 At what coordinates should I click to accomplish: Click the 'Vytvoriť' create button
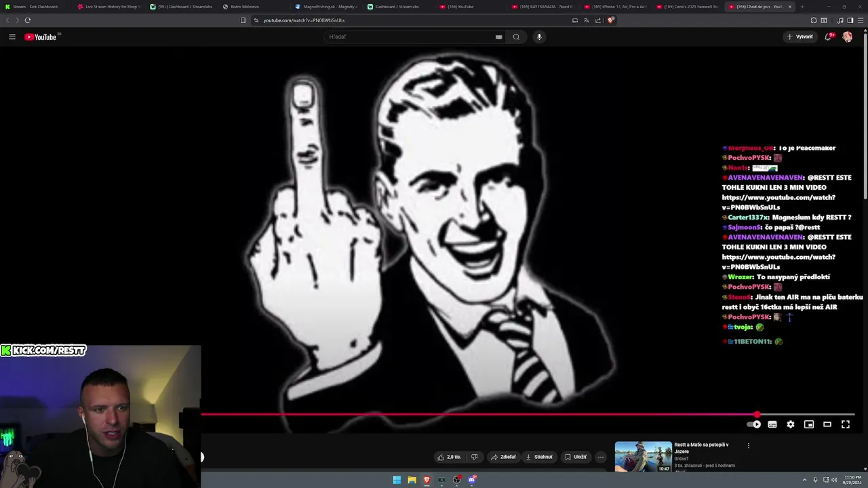pyautogui.click(x=800, y=37)
